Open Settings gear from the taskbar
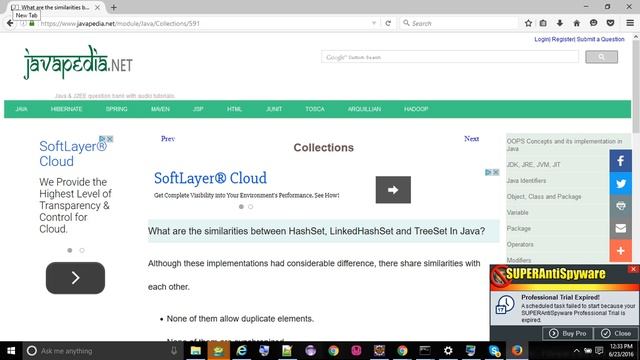Image resolution: width=640 pixels, height=360 pixels. pos(448,351)
